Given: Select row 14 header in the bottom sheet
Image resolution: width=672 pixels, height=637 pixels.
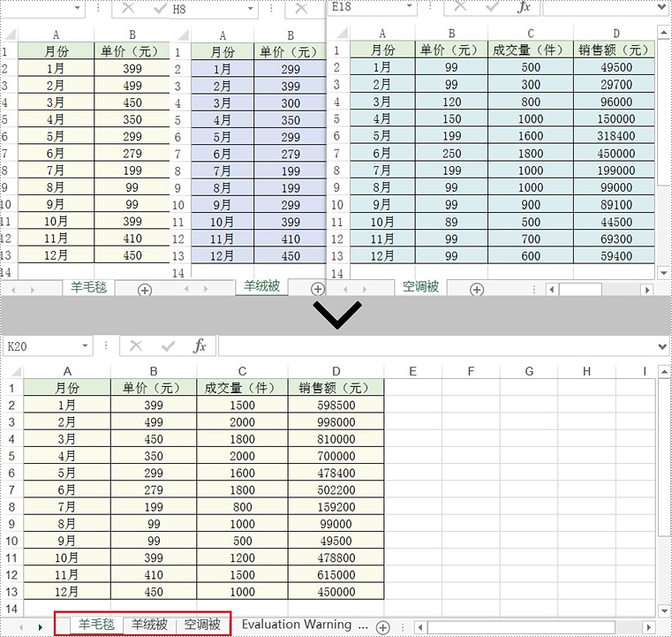Looking at the screenshot, I should coord(11,609).
